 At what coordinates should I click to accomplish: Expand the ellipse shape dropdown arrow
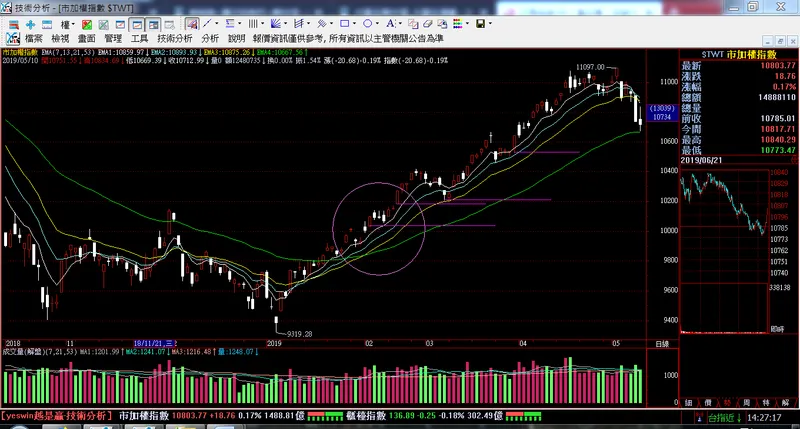(377, 23)
